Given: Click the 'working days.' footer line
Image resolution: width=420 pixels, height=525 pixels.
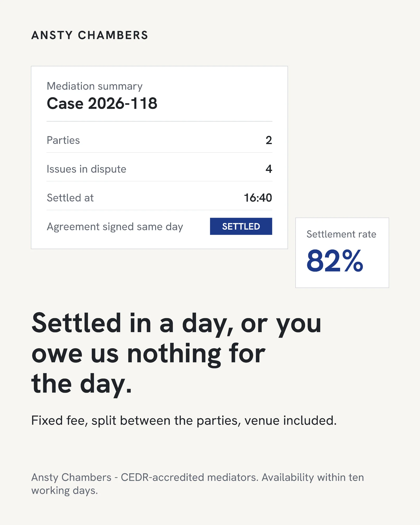Looking at the screenshot, I should pyautogui.click(x=65, y=491).
